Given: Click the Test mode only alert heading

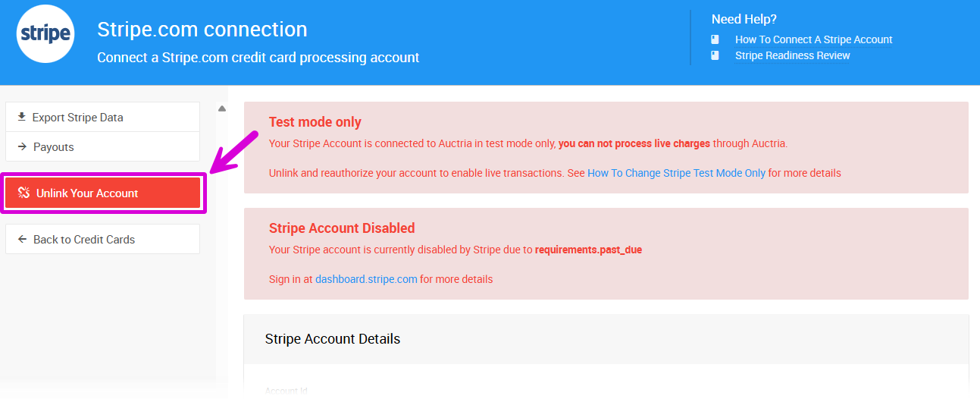Looking at the screenshot, I should (x=315, y=122).
